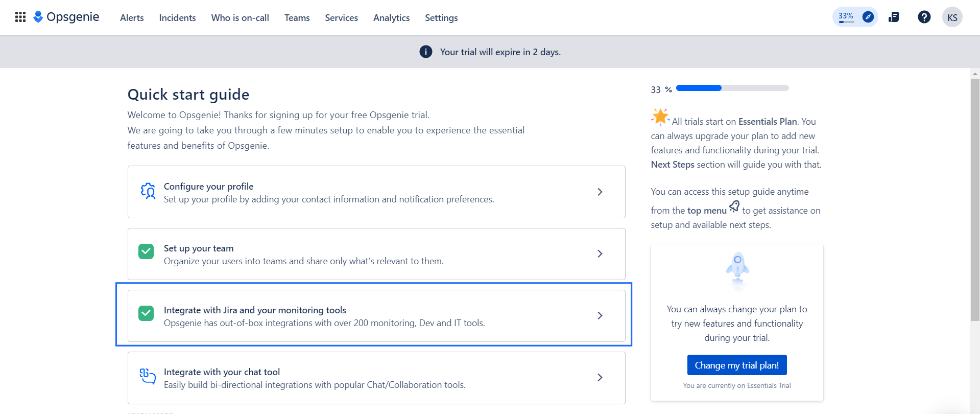This screenshot has width=980, height=414.
Task: Click green checkmark beside Set up your team
Action: pyautogui.click(x=146, y=251)
